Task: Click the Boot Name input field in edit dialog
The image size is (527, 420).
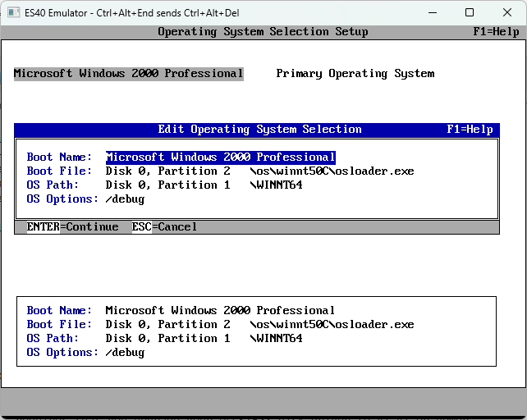Action: coord(221,157)
